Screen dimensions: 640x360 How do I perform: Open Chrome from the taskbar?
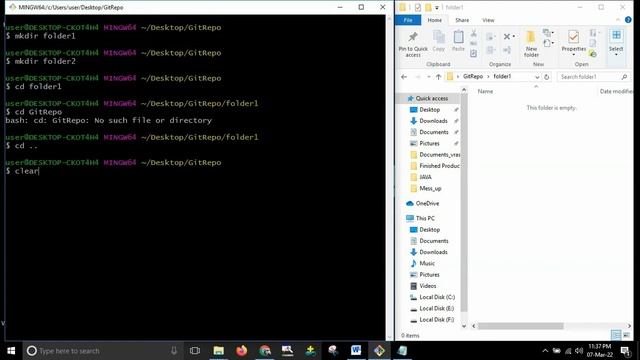coord(264,351)
